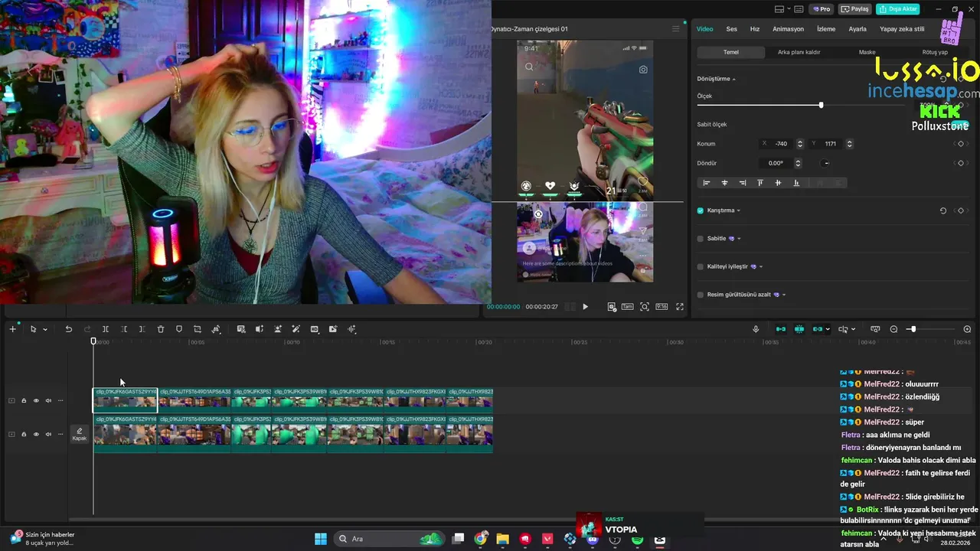
Task: Open the linkage option dropdown arrow
Action: pyautogui.click(x=828, y=330)
